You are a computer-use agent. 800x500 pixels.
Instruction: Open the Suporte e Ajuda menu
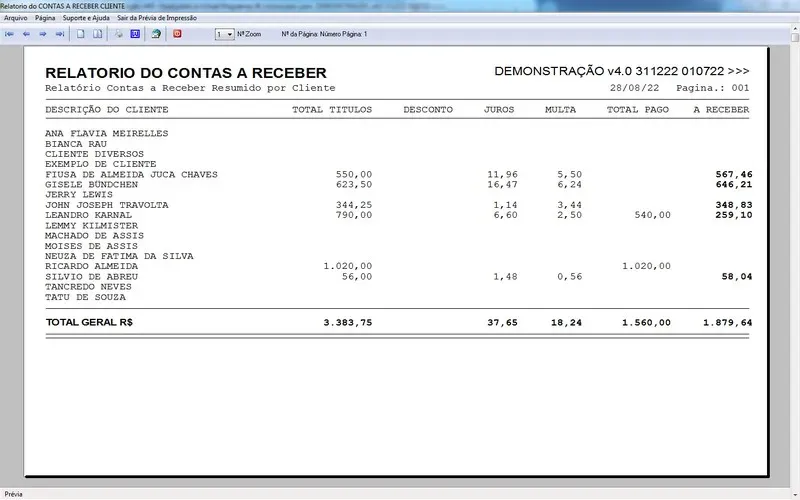pos(86,18)
